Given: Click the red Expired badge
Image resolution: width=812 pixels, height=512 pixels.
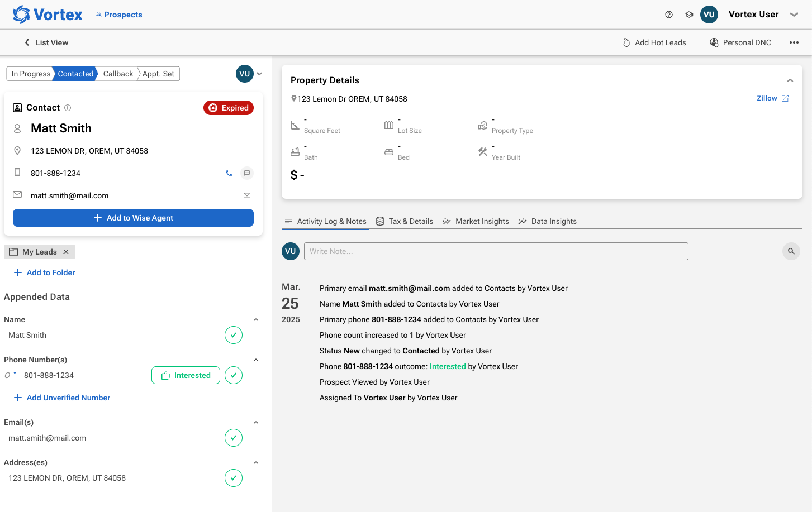Looking at the screenshot, I should tap(229, 108).
